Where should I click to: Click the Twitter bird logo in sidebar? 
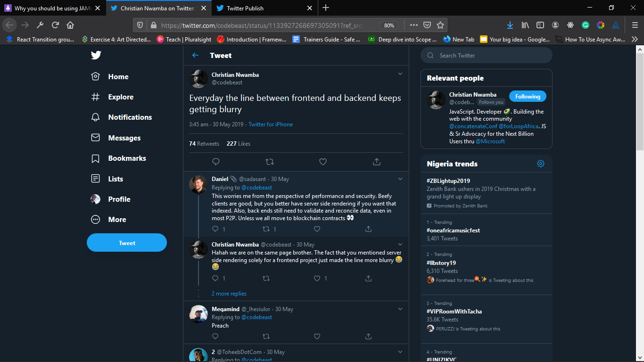tap(96, 55)
